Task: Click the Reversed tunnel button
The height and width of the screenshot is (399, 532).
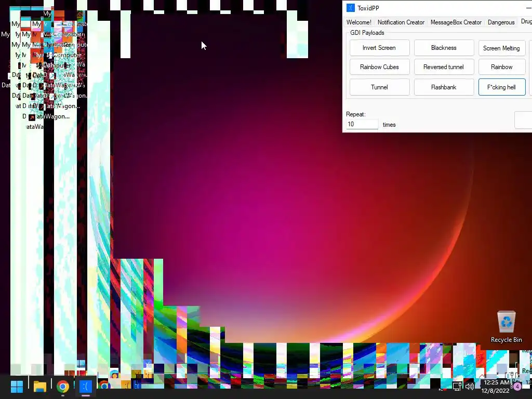Action: coord(444,67)
